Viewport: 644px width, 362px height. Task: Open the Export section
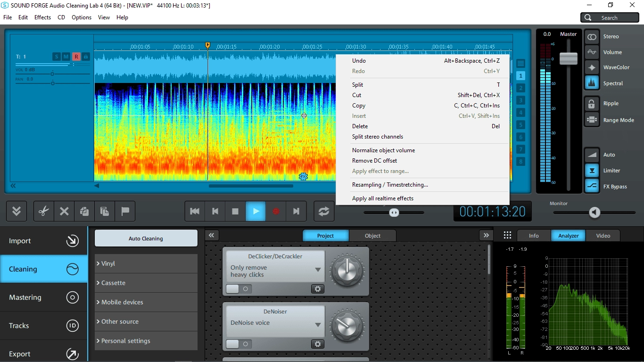tap(43, 352)
